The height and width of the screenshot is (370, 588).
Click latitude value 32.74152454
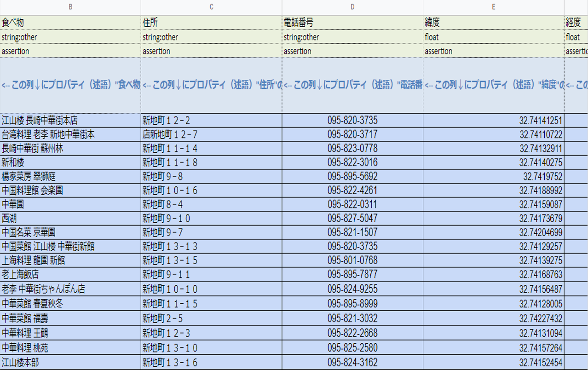pyautogui.click(x=493, y=362)
